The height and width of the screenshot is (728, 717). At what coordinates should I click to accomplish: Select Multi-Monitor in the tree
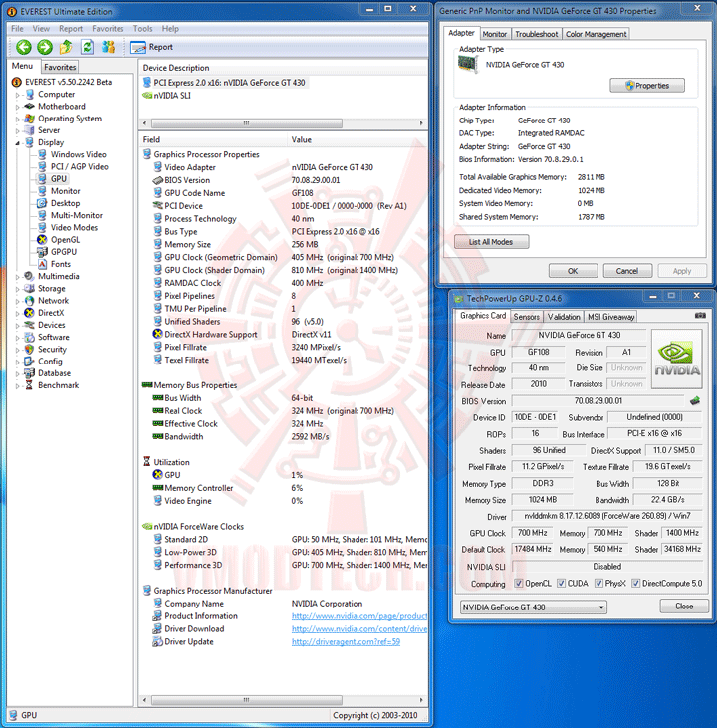pos(76,215)
